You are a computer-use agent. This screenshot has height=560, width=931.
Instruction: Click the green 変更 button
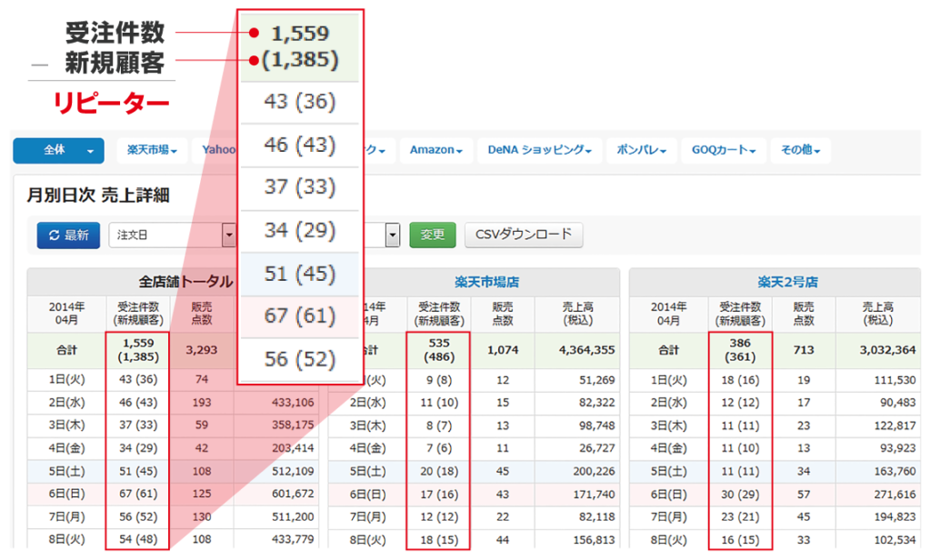[432, 235]
